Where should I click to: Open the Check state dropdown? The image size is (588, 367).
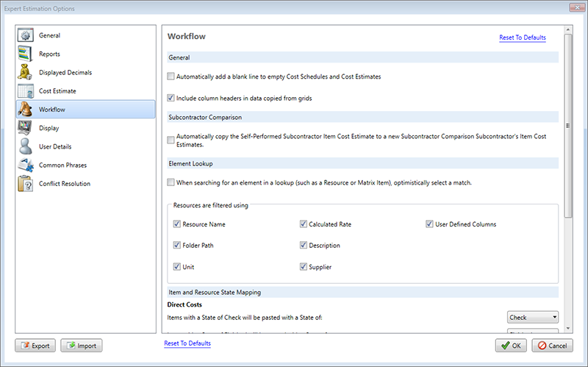point(533,318)
